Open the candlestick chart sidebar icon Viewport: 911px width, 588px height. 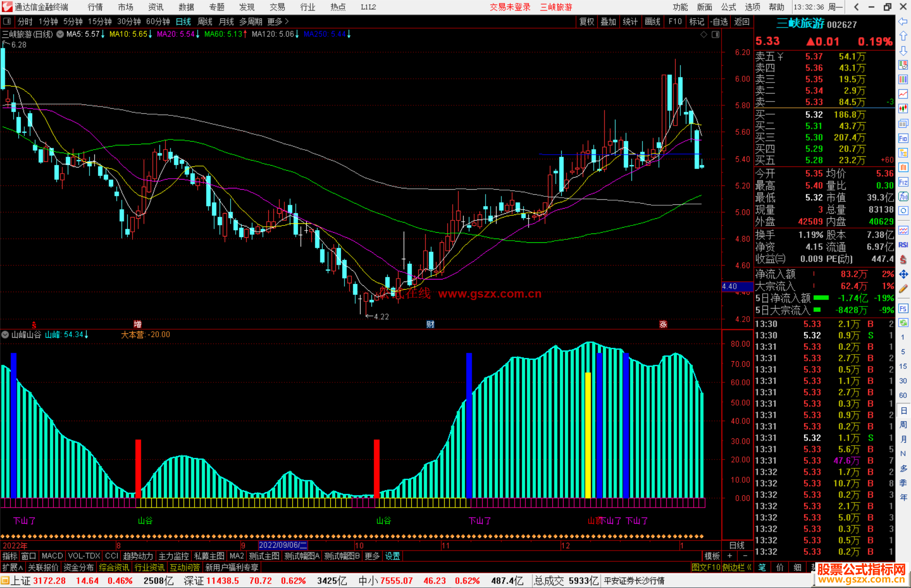[903, 108]
